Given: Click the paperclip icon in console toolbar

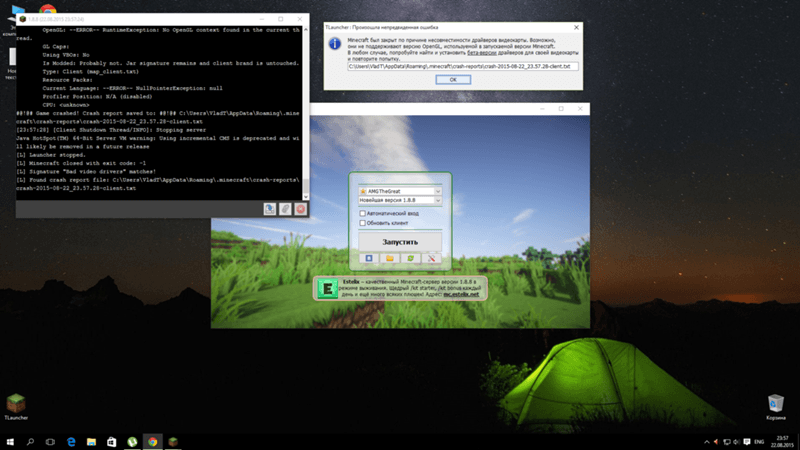Looking at the screenshot, I should click(285, 209).
